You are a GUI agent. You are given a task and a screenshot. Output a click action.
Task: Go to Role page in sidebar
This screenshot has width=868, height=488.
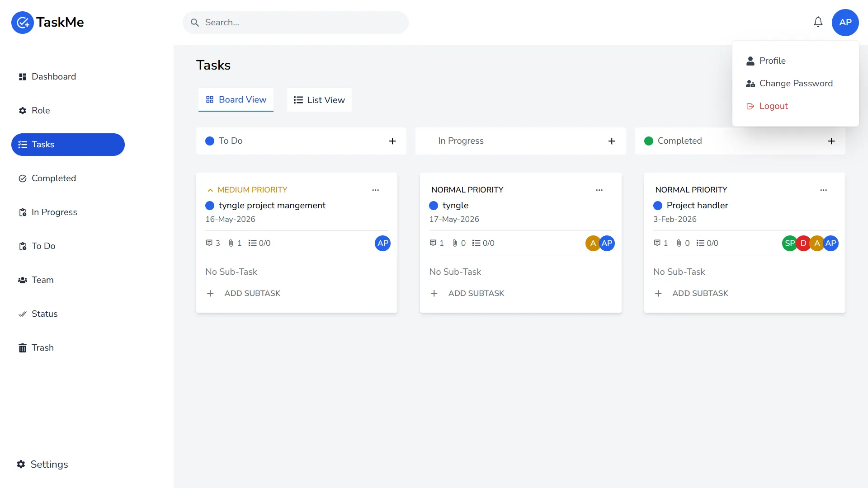[x=68, y=111]
